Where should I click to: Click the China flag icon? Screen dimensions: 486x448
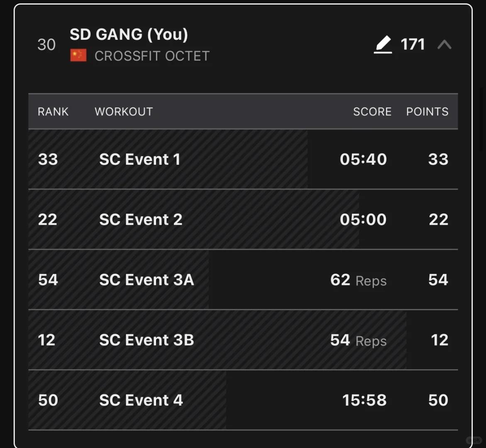pyautogui.click(x=78, y=56)
